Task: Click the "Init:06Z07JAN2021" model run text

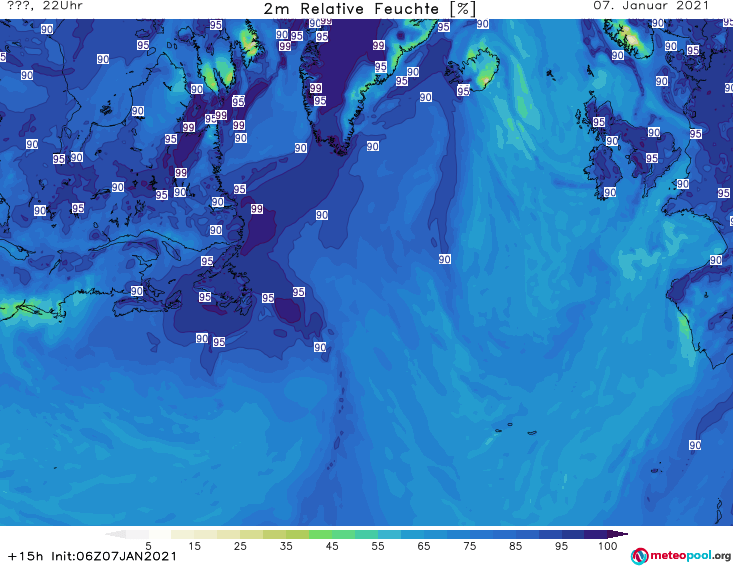Action: 114,556
